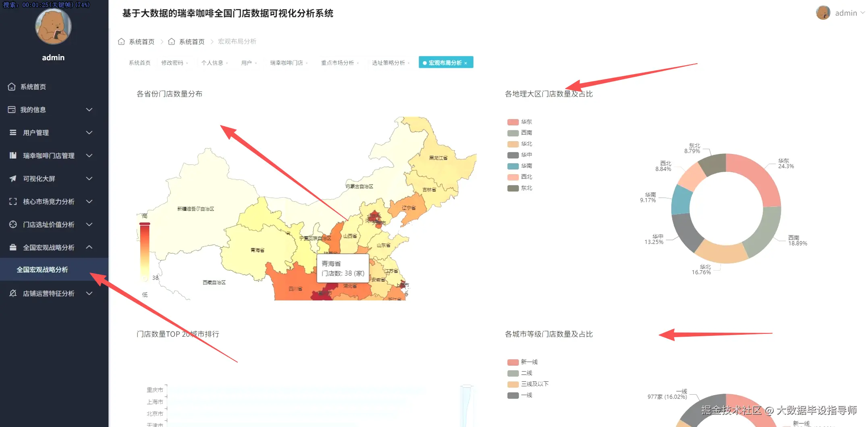The image size is (868, 427).
Task: Click the sidebar bear profile picture
Action: point(53,27)
